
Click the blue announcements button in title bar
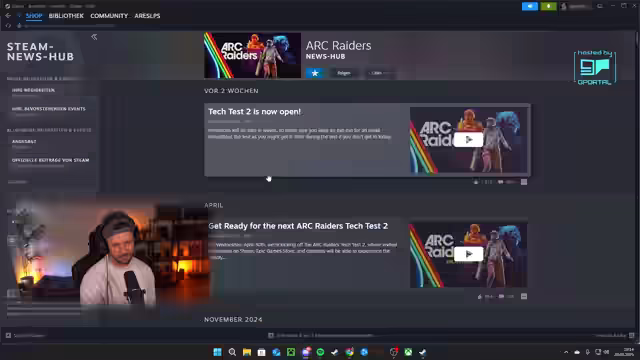530,6
